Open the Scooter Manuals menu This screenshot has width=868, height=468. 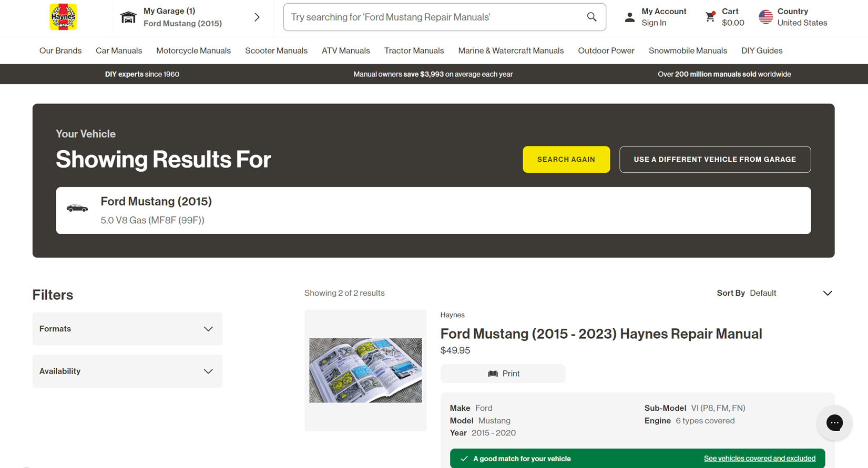[x=276, y=51]
